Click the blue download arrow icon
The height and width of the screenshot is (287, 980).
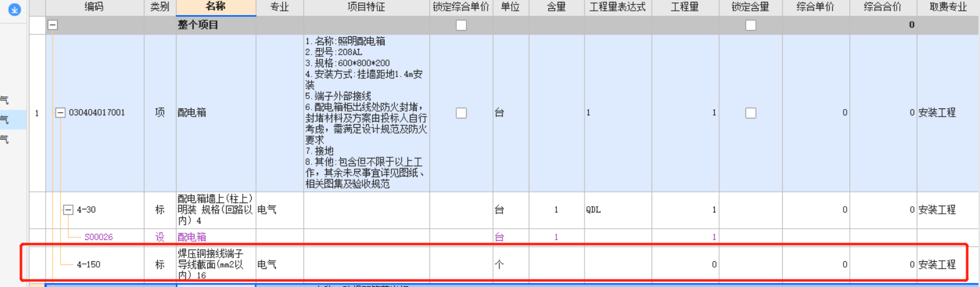pyautogui.click(x=14, y=9)
